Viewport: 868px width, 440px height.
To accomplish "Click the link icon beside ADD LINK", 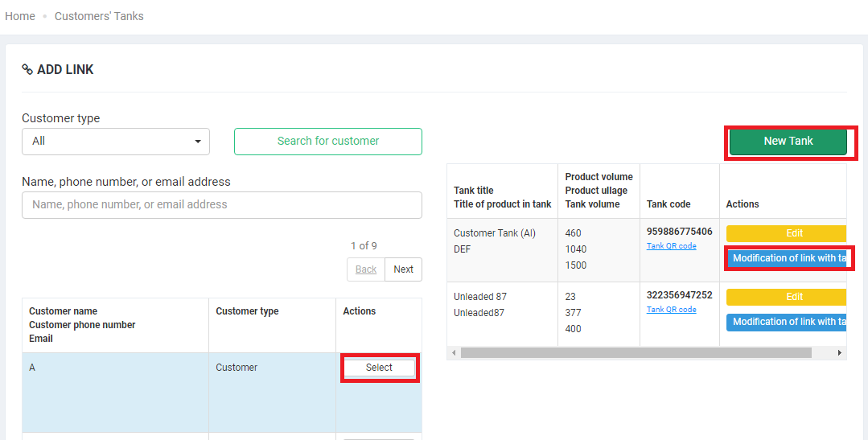I will tap(27, 70).
